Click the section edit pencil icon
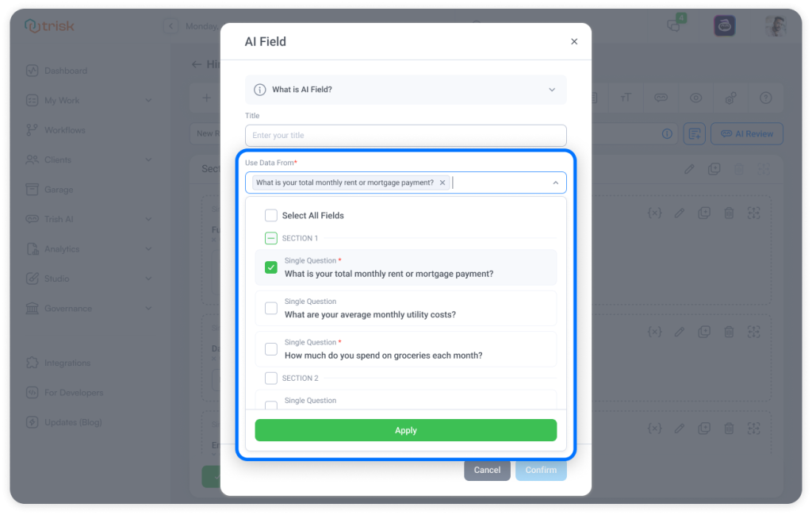The height and width of the screenshot is (515, 812). [689, 169]
